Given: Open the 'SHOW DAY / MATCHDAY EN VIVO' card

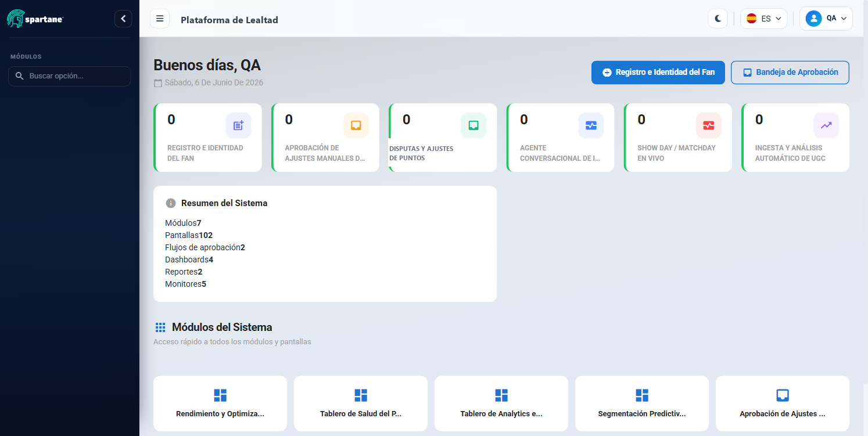Looking at the screenshot, I should click(x=678, y=138).
